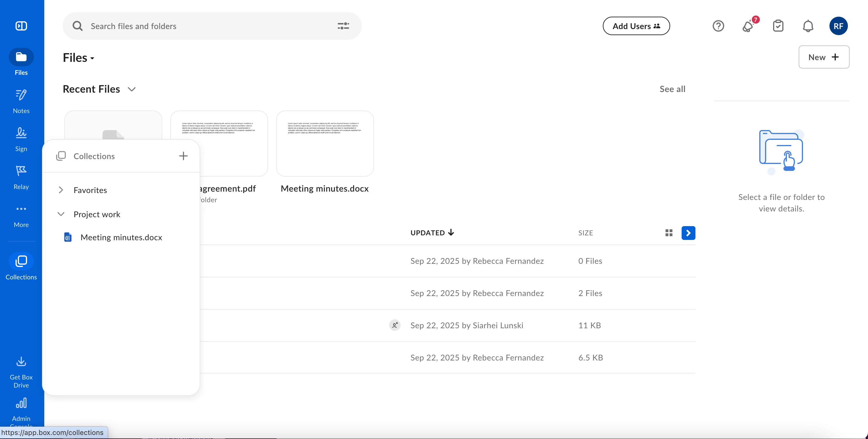868x439 pixels.
Task: Click the search filter options icon
Action: (x=343, y=26)
